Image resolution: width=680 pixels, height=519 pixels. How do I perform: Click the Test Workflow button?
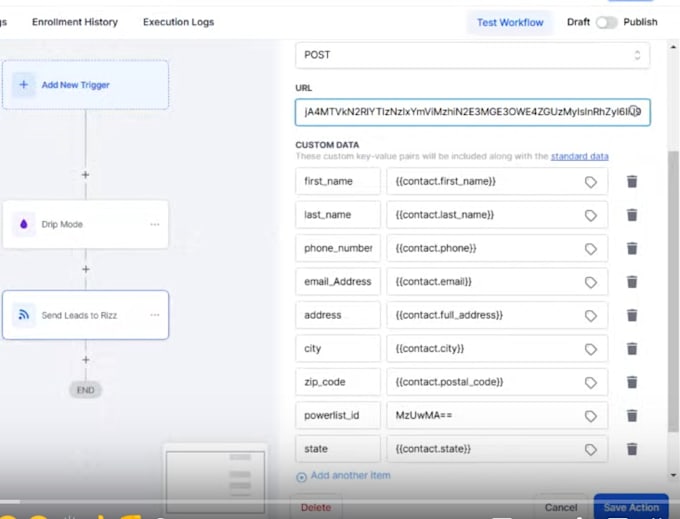pos(510,23)
